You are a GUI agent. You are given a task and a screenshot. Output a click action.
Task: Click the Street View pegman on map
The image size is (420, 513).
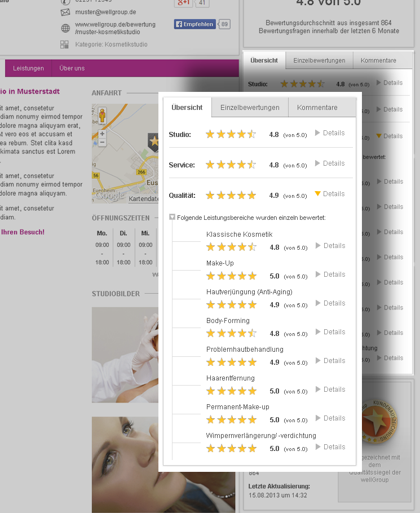(x=102, y=116)
